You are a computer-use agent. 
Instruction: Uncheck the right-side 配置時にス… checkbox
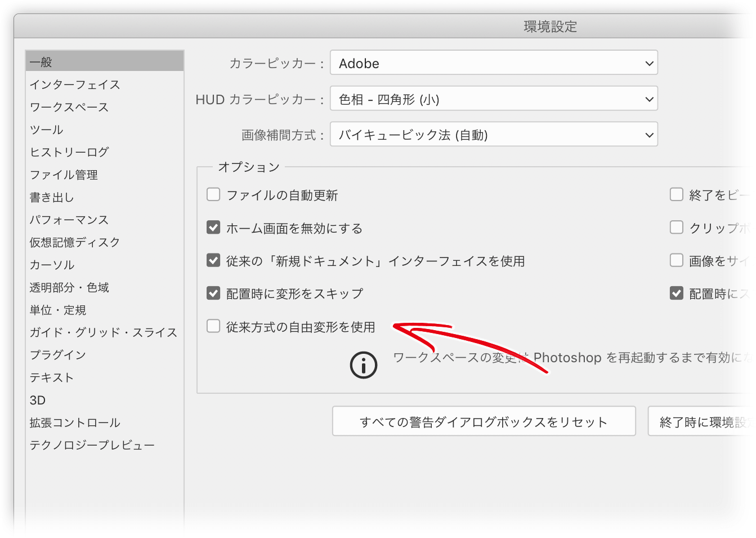pyautogui.click(x=677, y=293)
